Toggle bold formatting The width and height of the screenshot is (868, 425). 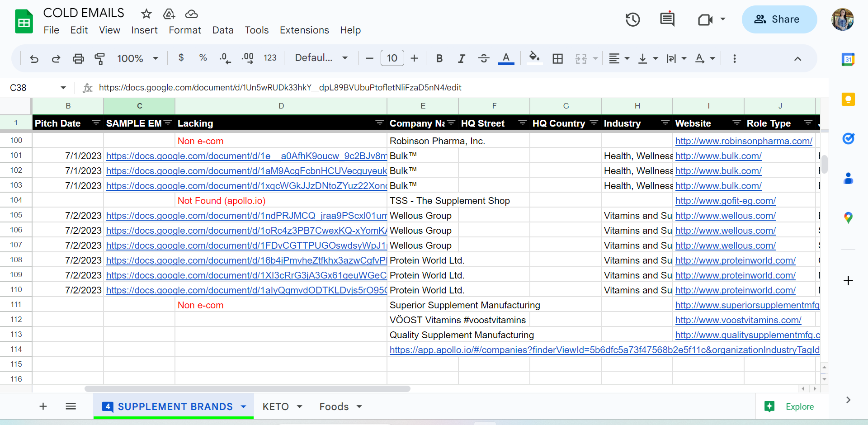click(x=439, y=58)
